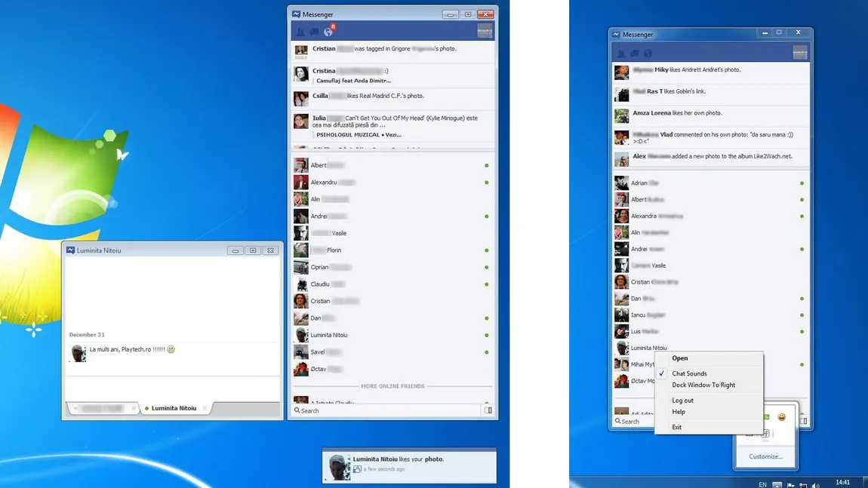Select Luis in friends list
The width and height of the screenshot is (868, 488).
click(711, 331)
